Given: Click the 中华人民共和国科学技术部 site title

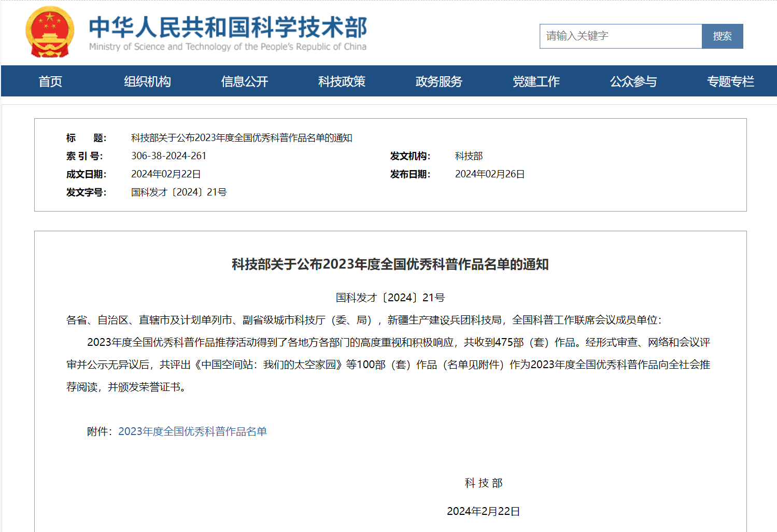Looking at the screenshot, I should 228,27.
